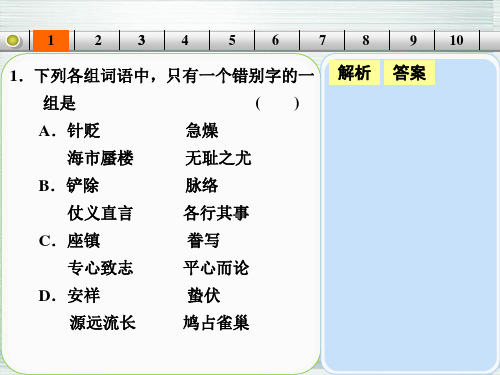500x375 pixels.
Task: Click the answer blank parentheses
Action: pos(277,104)
